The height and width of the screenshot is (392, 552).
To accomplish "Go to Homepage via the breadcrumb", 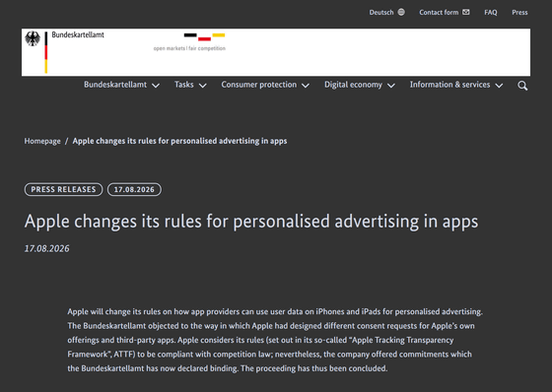I will [42, 141].
